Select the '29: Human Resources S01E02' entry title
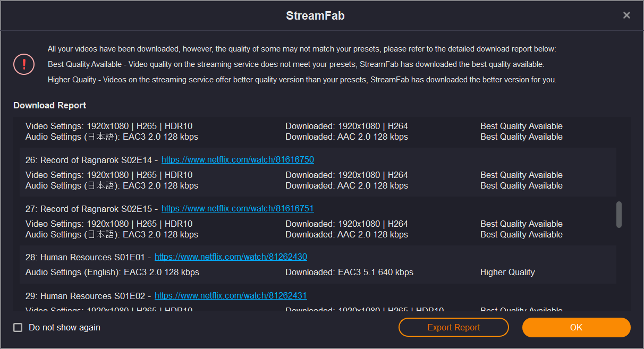This screenshot has width=644, height=349. (85, 295)
